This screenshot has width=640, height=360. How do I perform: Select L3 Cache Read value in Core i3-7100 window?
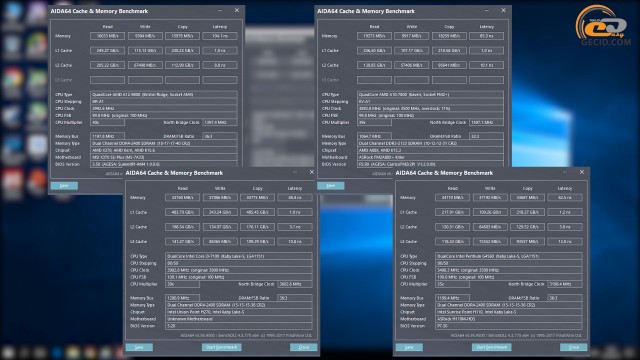pyautogui.click(x=182, y=242)
